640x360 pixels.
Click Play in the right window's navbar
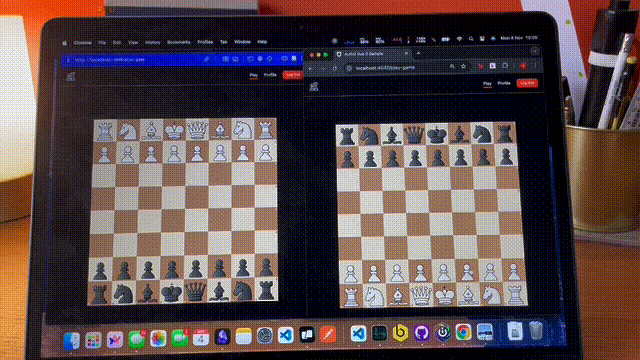pos(487,84)
